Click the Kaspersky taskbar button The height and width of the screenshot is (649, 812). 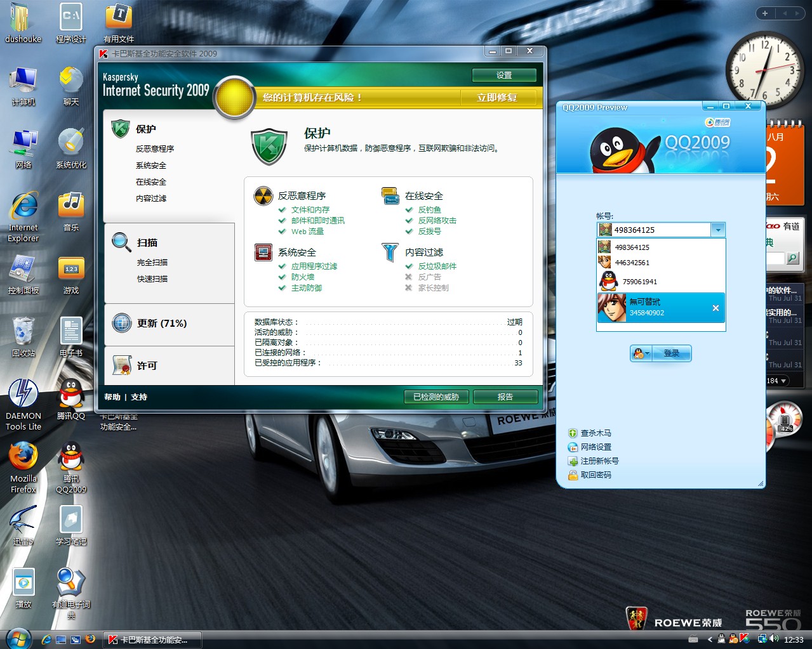point(154,639)
